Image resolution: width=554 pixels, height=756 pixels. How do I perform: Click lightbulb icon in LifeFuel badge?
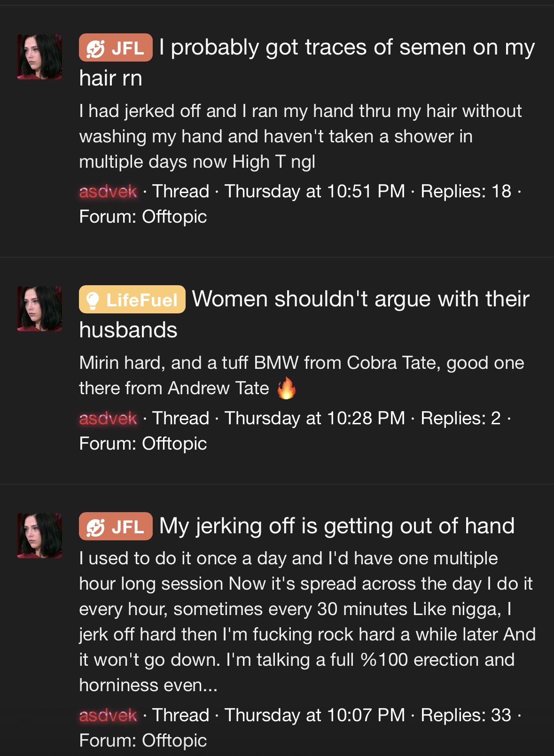point(93,300)
